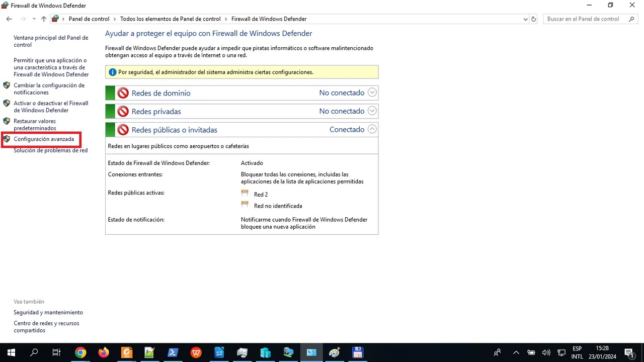Open Cambiar la configuración de notificaciones

click(49, 89)
